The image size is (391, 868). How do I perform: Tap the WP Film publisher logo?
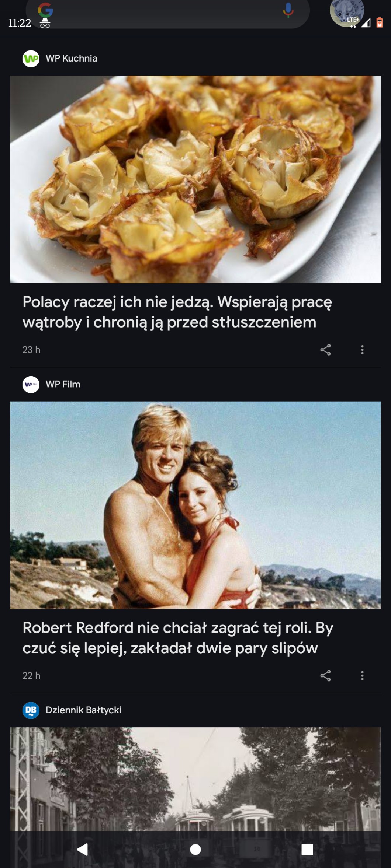click(31, 384)
